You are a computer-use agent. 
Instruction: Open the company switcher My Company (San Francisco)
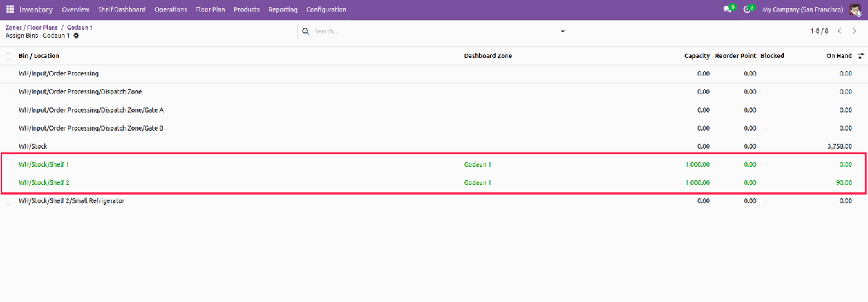tap(802, 9)
